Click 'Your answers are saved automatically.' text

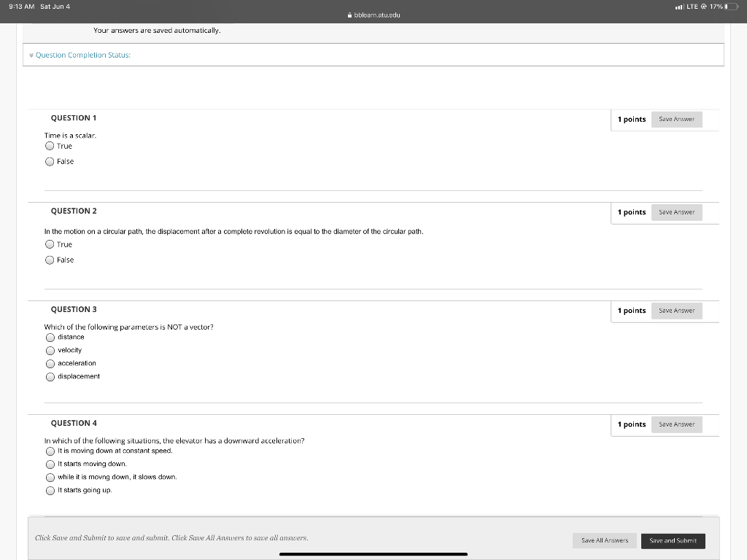tap(158, 31)
